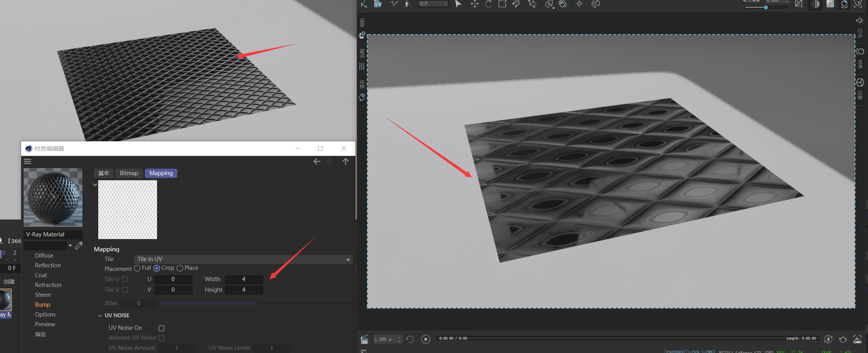The height and width of the screenshot is (353, 868).
Task: Open render settings teapot-gear icon
Action: (362, 97)
